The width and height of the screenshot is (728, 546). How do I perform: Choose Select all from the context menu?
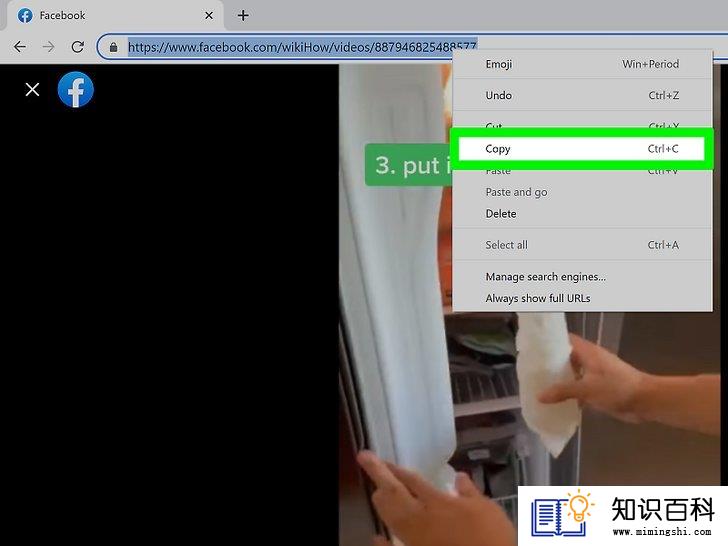582,245
